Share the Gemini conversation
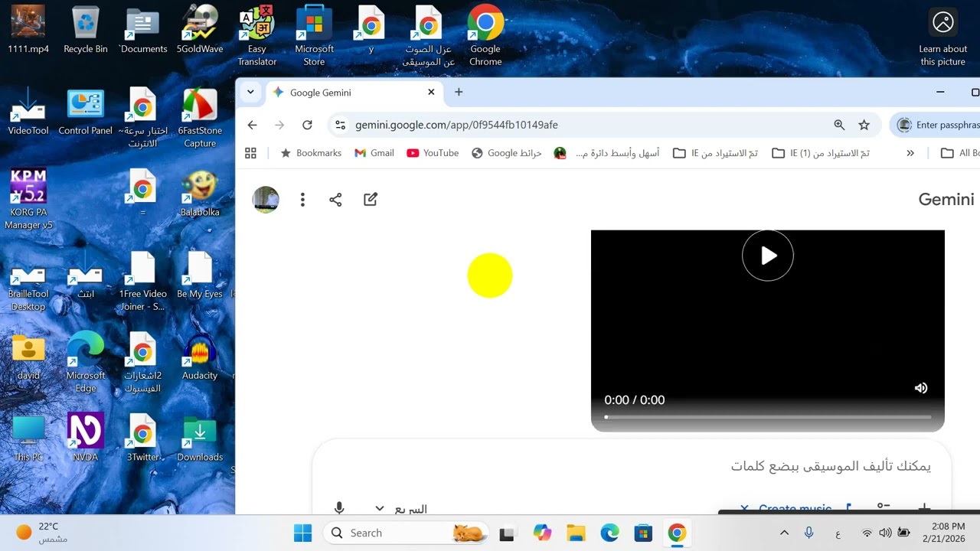Image resolution: width=980 pixels, height=551 pixels. pos(335,200)
